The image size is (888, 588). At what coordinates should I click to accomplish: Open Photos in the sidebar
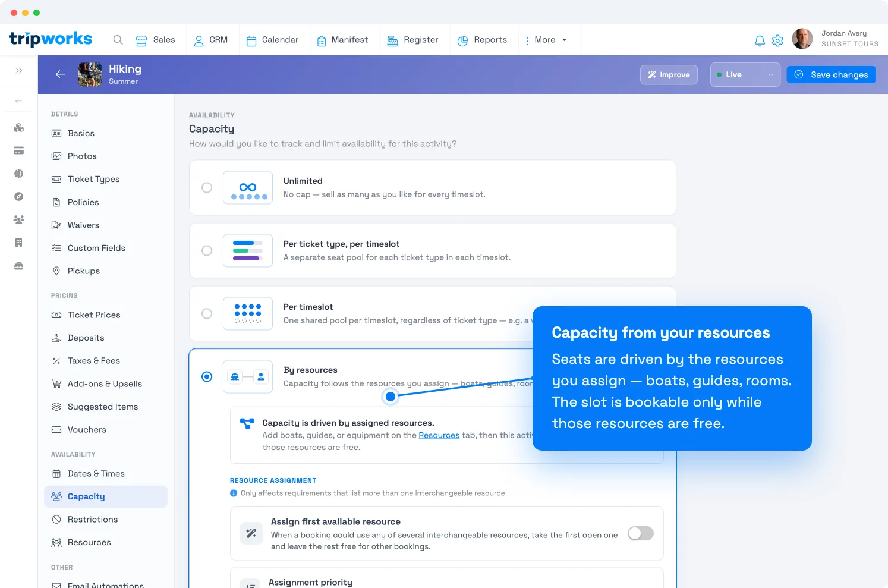click(106, 156)
